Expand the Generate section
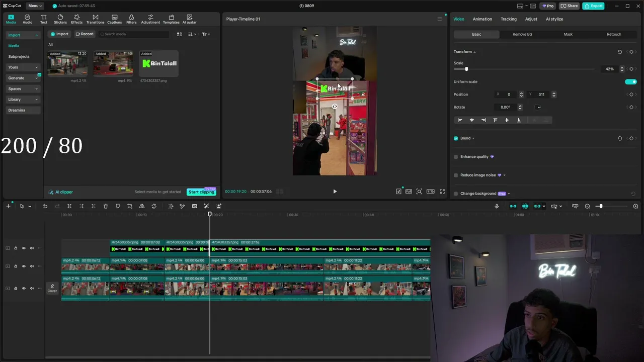This screenshot has width=644, height=362. (23, 78)
